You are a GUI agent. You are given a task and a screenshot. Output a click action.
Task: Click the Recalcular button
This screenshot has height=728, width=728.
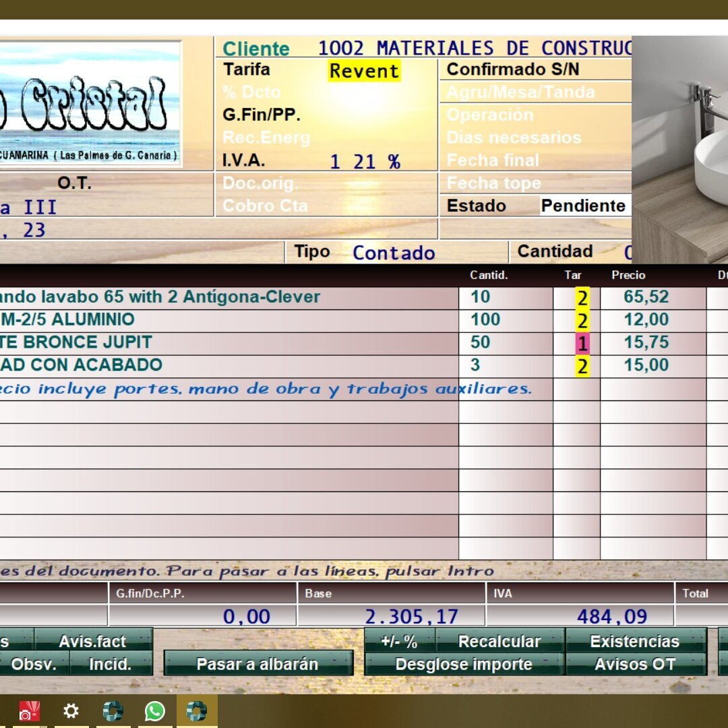[499, 641]
